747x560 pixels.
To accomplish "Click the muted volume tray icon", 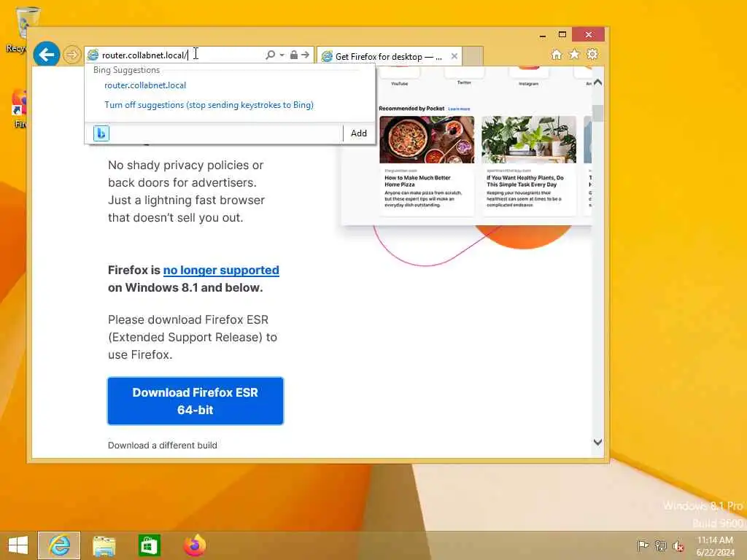I will coord(678,546).
